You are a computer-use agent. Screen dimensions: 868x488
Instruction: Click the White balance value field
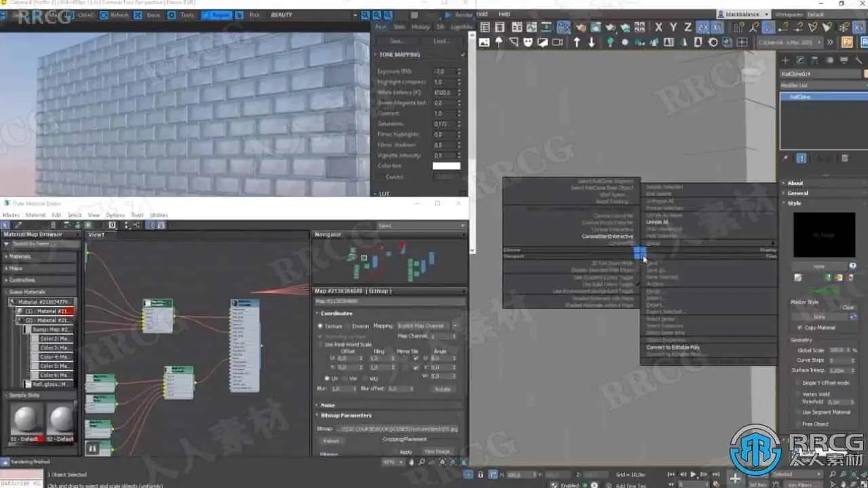(444, 92)
